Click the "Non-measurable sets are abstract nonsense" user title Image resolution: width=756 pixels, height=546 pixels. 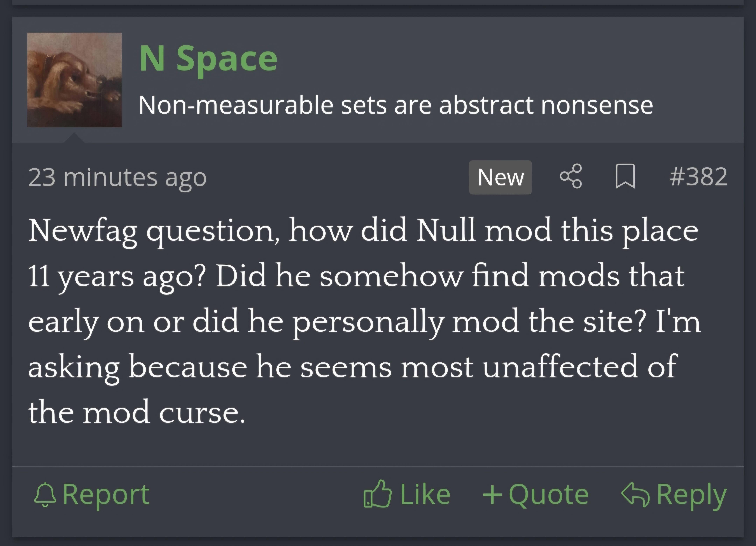coord(396,105)
